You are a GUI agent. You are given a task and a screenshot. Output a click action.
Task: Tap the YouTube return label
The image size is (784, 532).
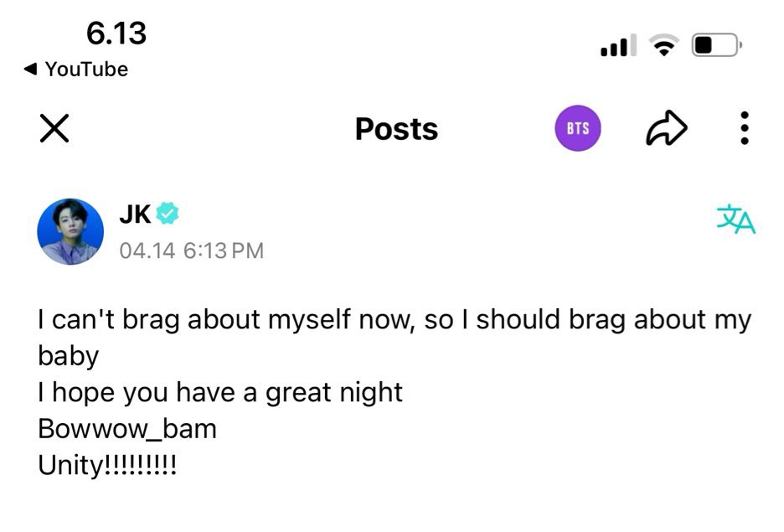pos(86,69)
